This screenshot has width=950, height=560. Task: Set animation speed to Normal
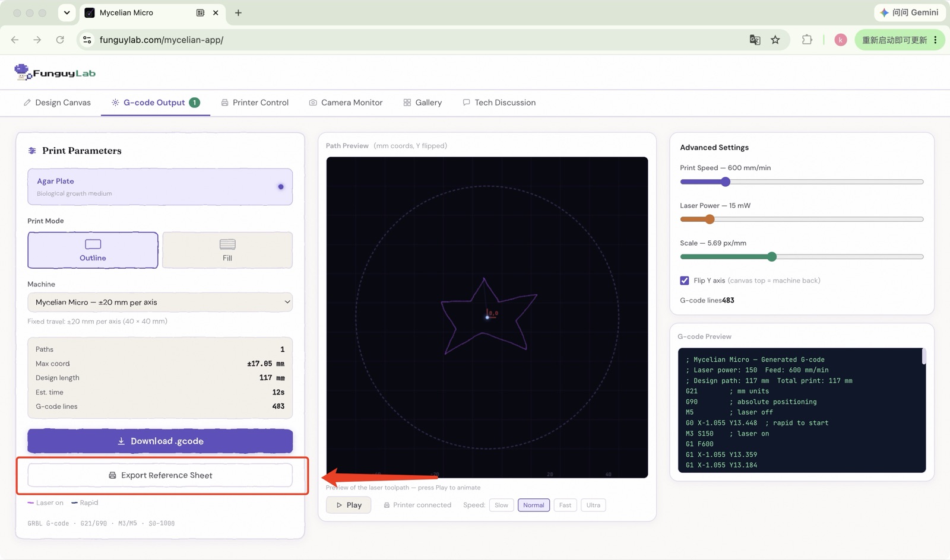tap(534, 505)
